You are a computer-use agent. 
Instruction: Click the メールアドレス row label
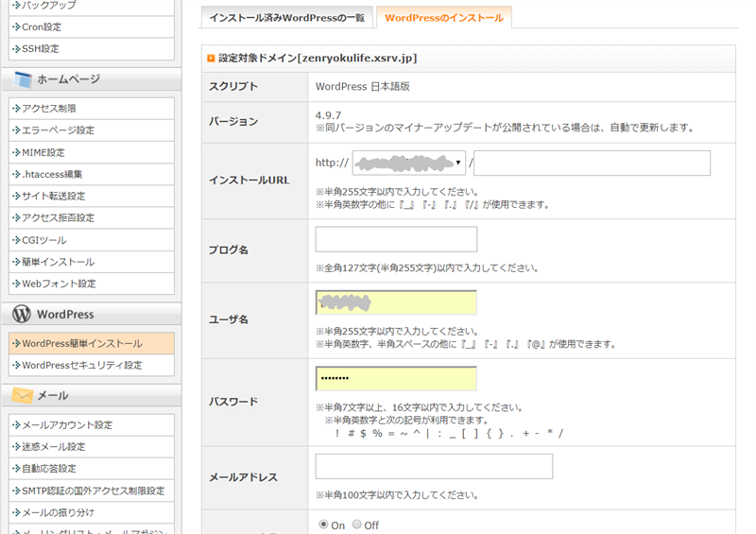tap(243, 477)
